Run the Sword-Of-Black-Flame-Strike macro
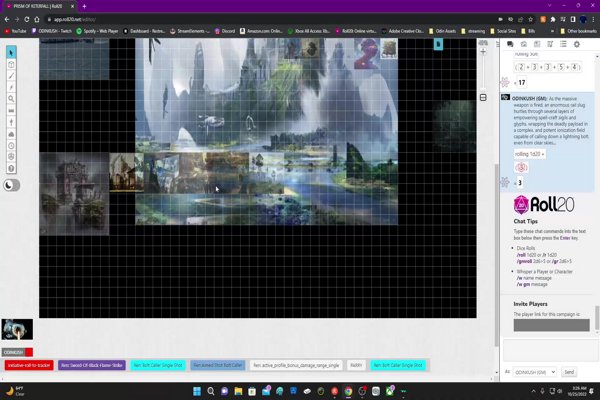This screenshot has width=600, height=400. [x=91, y=365]
